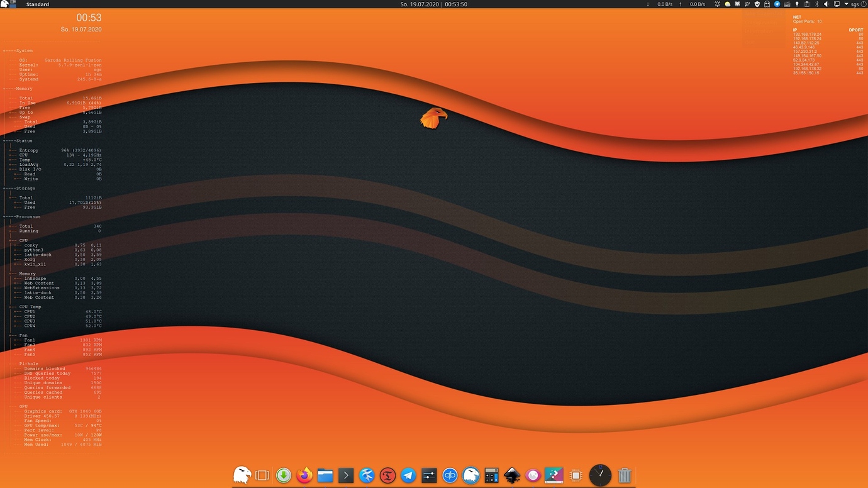Open the Trash from the dock
Viewport: 868px width, 488px height.
[x=623, y=475]
